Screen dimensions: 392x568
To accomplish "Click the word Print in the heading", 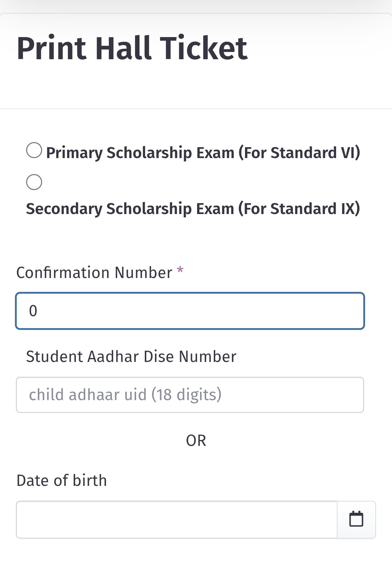I will click(52, 48).
